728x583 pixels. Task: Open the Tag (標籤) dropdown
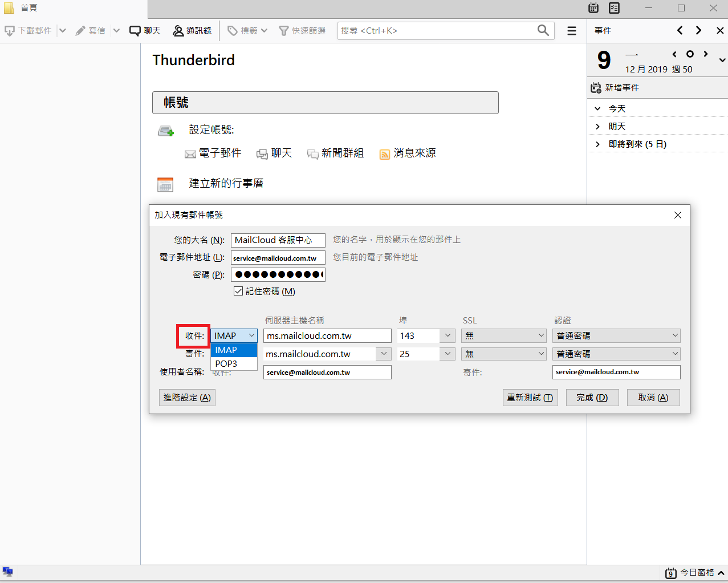pyautogui.click(x=247, y=31)
